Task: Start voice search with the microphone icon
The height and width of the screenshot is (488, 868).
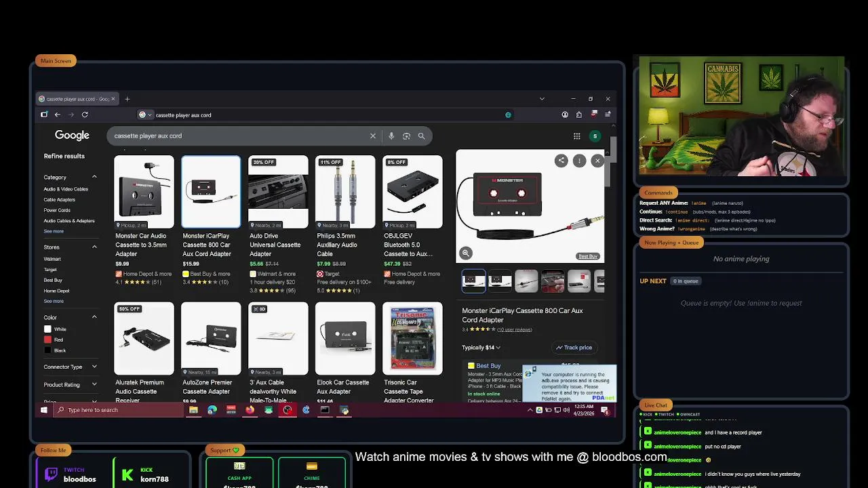Action: [391, 136]
